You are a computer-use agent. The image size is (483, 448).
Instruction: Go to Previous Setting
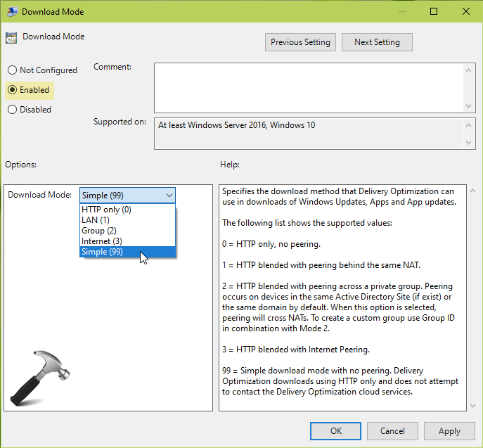tap(300, 42)
